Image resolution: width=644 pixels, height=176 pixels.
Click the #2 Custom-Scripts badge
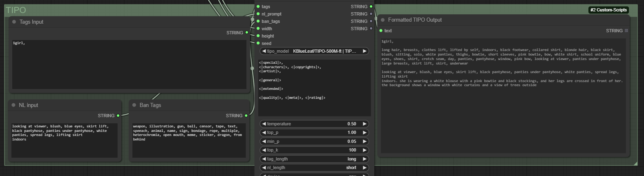coord(608,10)
